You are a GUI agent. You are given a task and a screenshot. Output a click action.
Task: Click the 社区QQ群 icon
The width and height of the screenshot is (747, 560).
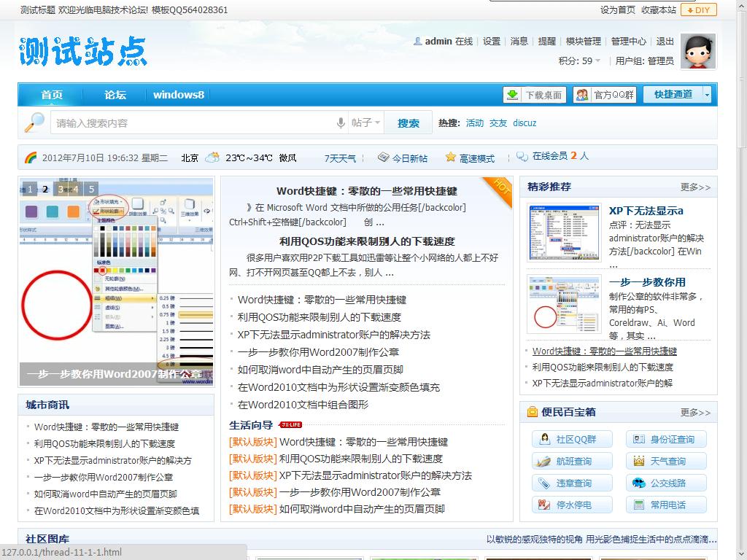[545, 438]
